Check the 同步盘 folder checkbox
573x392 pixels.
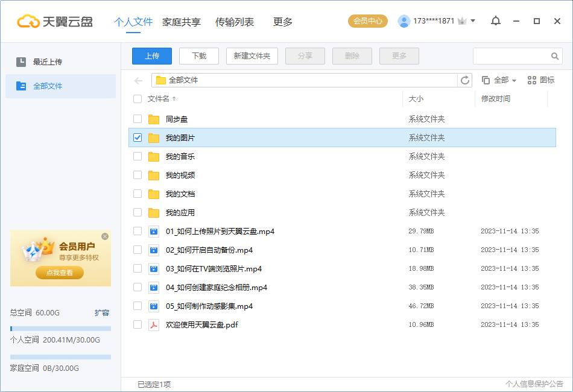137,119
